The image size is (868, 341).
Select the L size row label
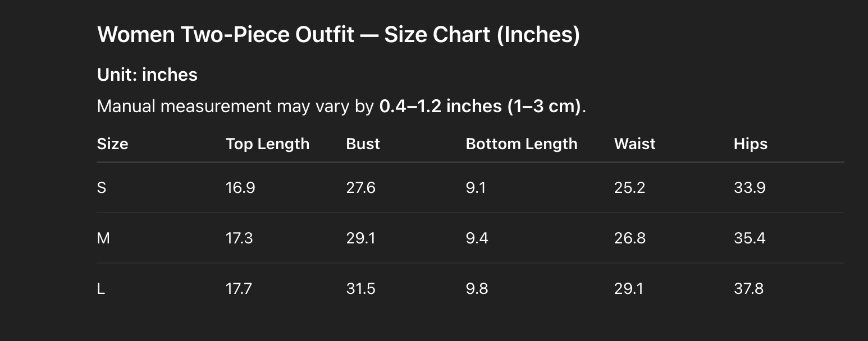101,289
